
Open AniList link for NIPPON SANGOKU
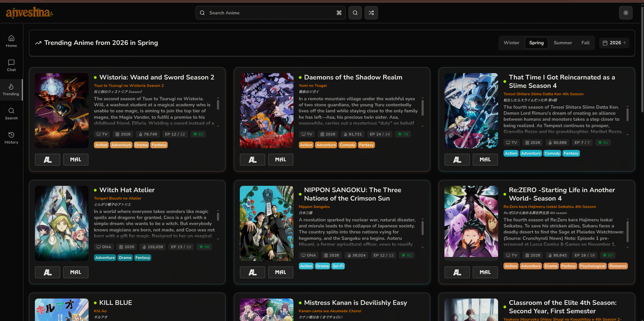(252, 272)
